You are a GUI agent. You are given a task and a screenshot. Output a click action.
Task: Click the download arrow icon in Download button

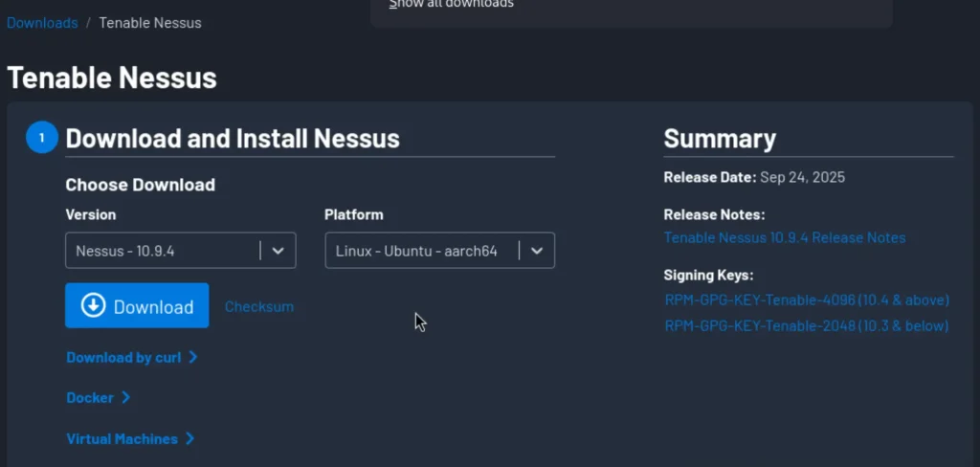(93, 305)
